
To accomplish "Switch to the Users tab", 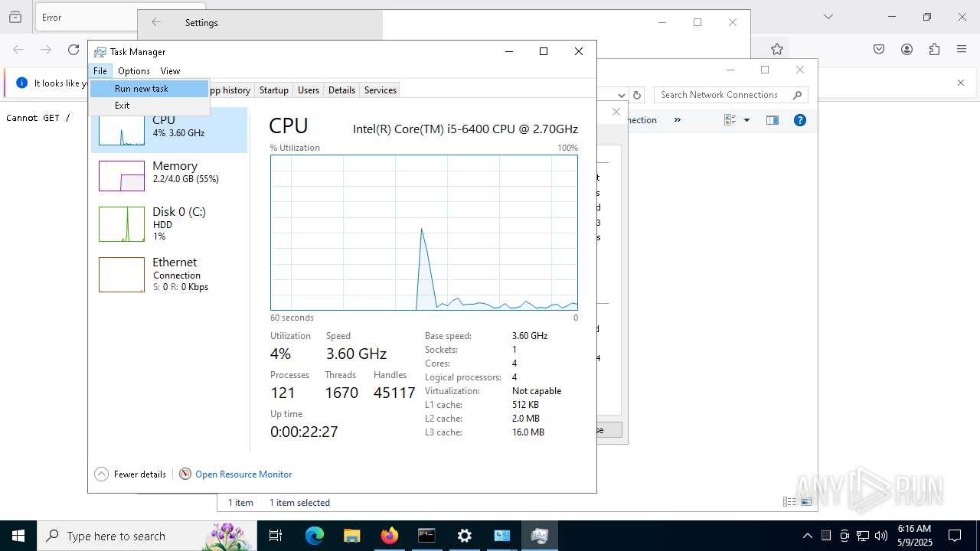I will (x=309, y=90).
